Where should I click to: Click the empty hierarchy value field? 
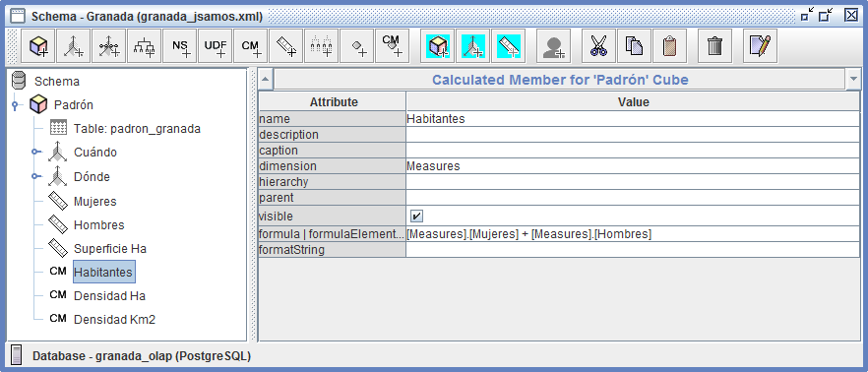(x=633, y=181)
